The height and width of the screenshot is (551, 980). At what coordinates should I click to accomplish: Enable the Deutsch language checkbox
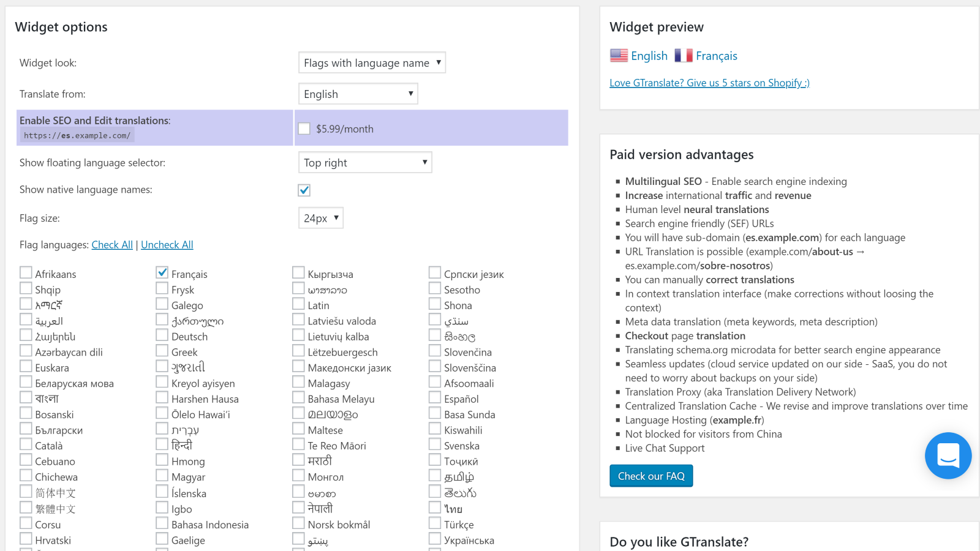click(162, 335)
